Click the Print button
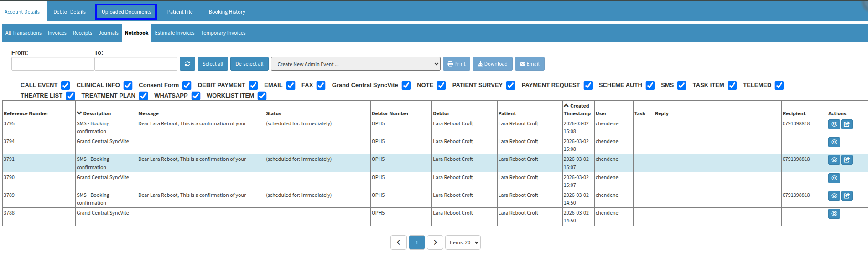Image resolution: width=868 pixels, height=257 pixels. (x=457, y=64)
